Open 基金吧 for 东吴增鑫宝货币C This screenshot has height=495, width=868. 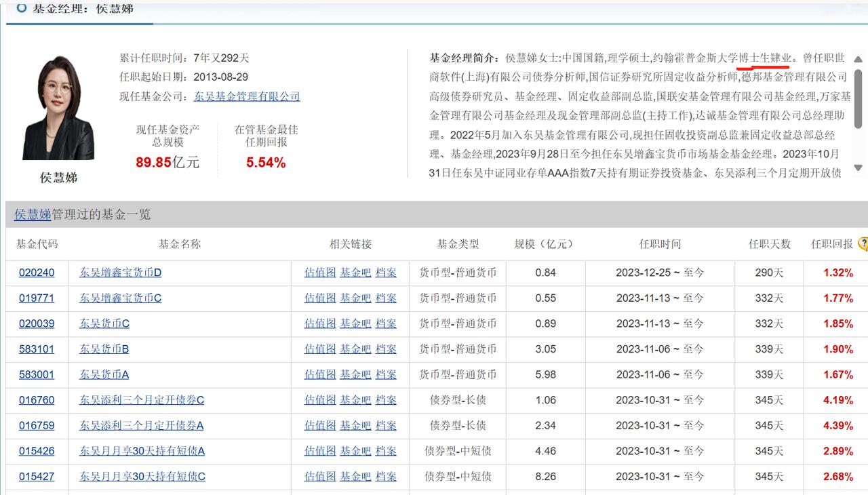pos(356,298)
